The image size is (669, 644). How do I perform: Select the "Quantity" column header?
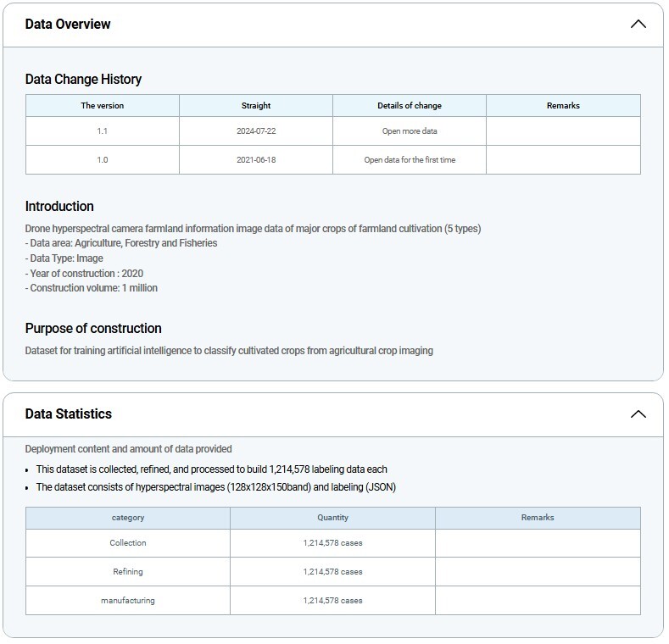pos(332,518)
